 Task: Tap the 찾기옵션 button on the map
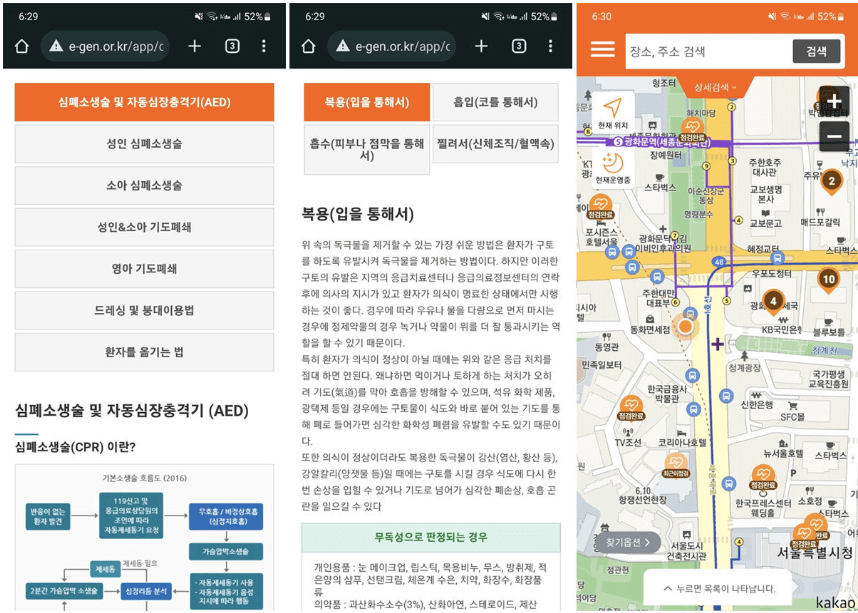coord(628,542)
